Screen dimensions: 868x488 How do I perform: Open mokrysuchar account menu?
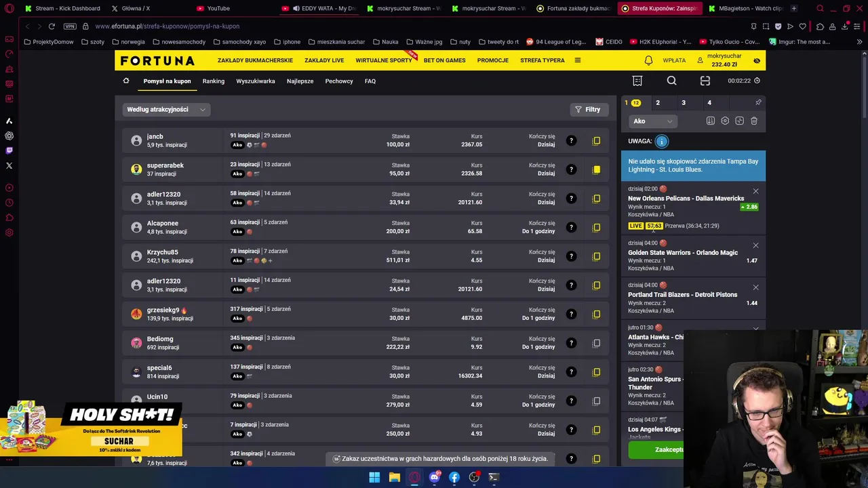(x=719, y=60)
